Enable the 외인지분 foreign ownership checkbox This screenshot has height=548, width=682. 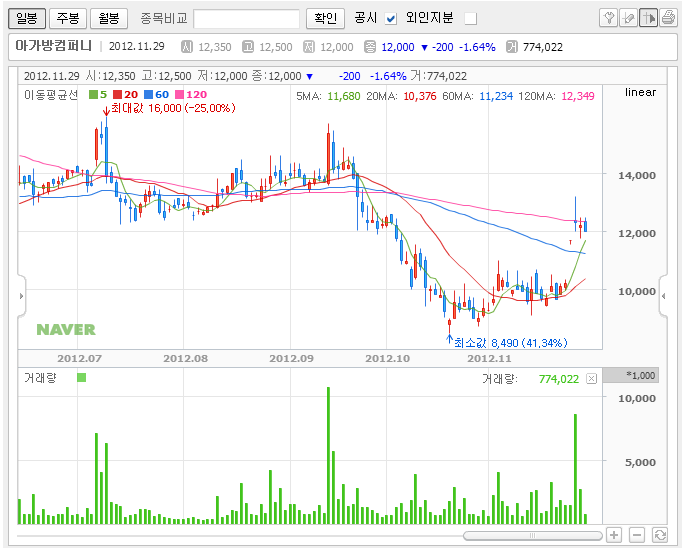tap(471, 19)
